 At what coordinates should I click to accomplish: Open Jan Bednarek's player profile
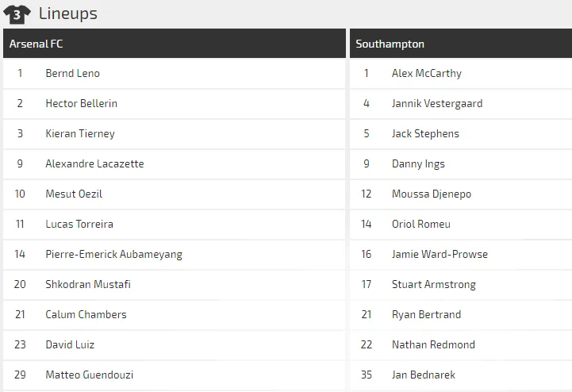coord(424,375)
